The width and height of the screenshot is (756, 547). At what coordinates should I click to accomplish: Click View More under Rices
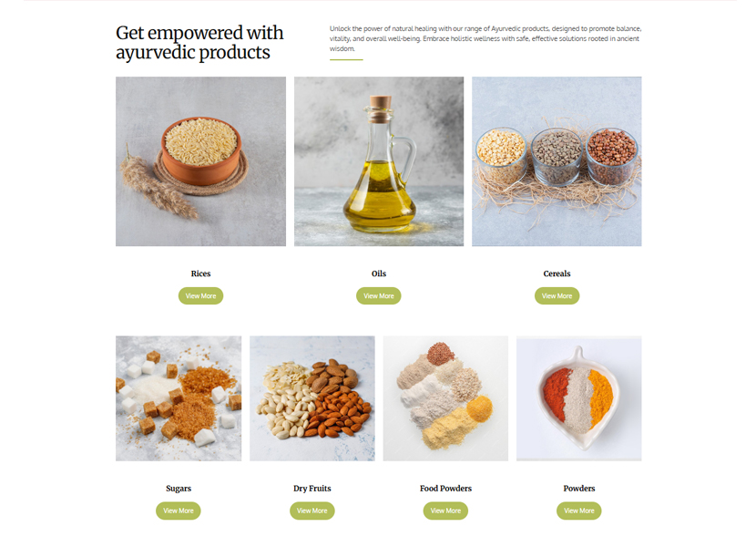[x=200, y=295]
